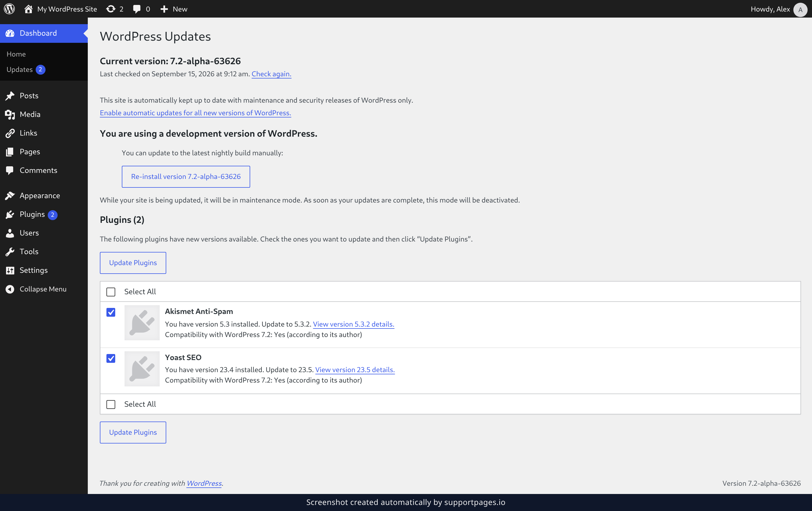
Task: Click the Collapse Menu arrow icon
Action: tap(10, 289)
